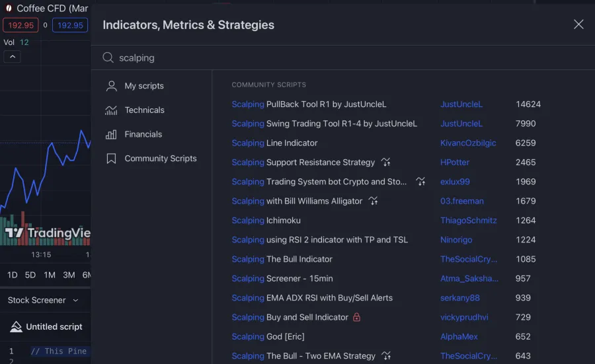Open the My scripts category
This screenshot has width=595, height=364.
[x=143, y=86]
